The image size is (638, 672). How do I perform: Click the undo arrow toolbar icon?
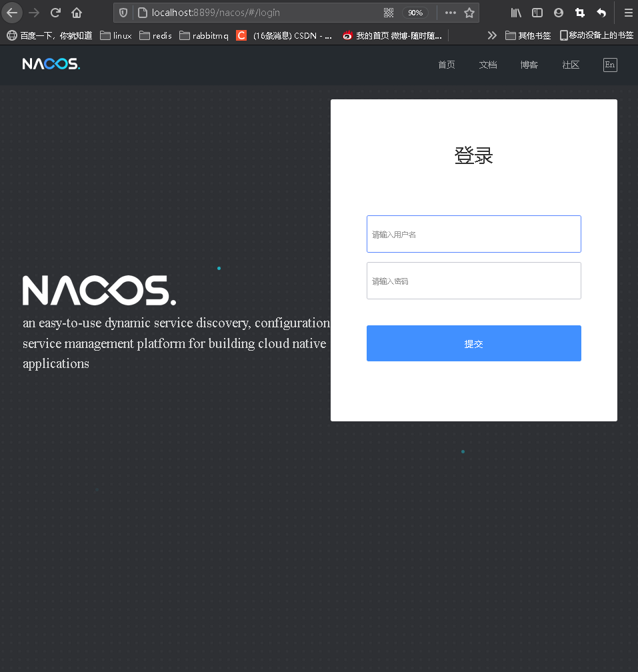601,13
